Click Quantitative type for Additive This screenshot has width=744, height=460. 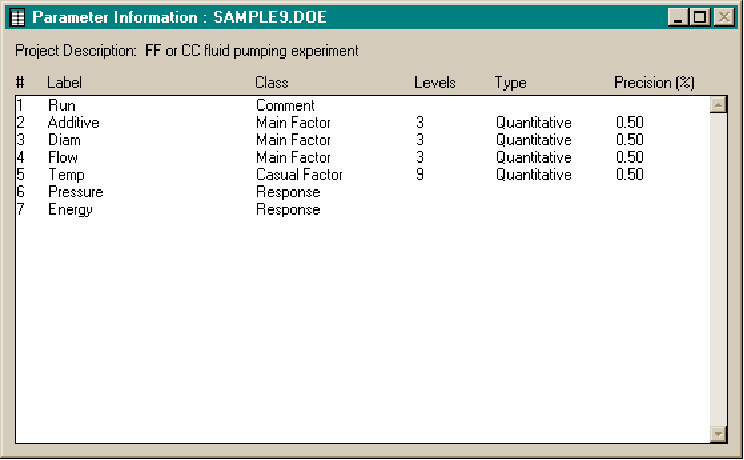click(534, 123)
